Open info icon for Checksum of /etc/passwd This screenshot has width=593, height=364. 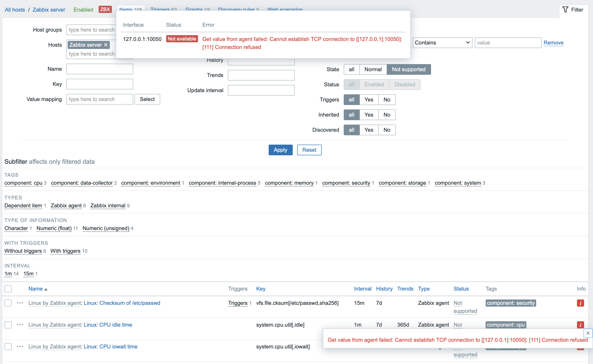tap(580, 303)
